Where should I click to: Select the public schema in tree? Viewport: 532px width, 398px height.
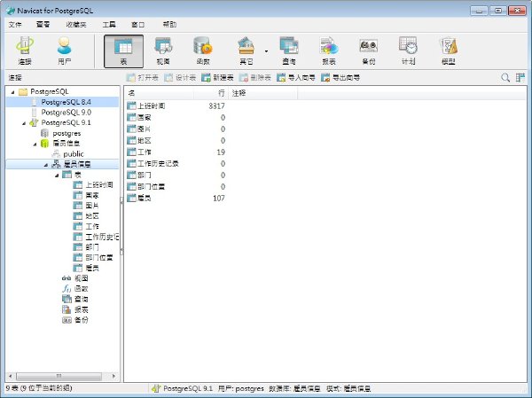click(x=74, y=154)
